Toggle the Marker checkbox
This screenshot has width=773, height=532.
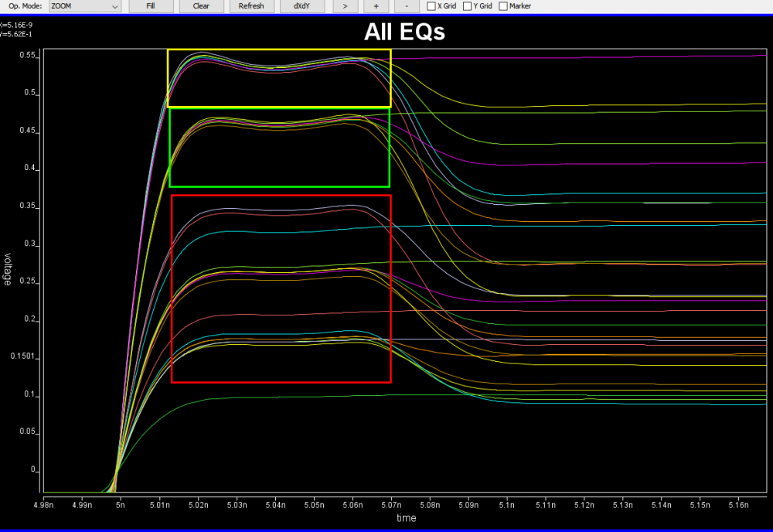pyautogui.click(x=503, y=6)
